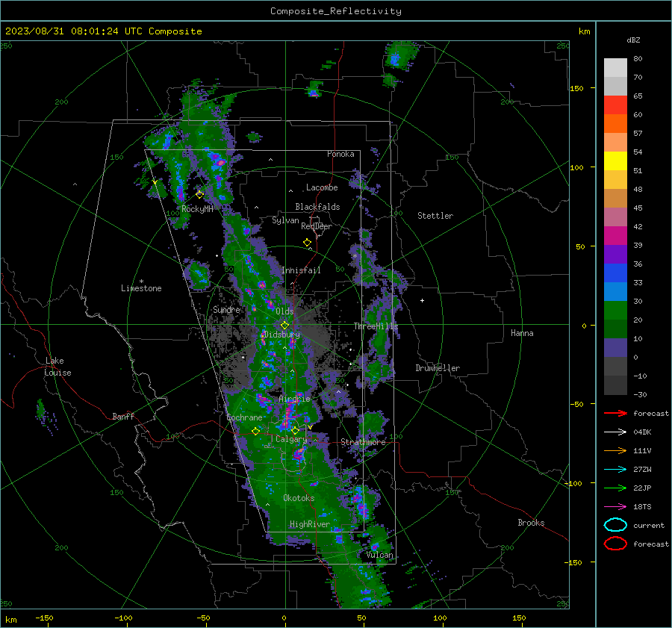Click the ThreeHills city label
The width and height of the screenshot is (672, 628).
point(376,326)
